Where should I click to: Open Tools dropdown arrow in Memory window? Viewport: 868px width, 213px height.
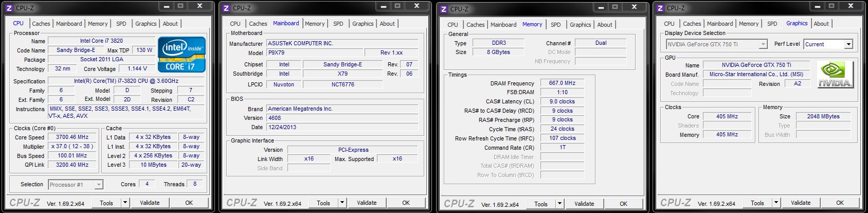tap(559, 204)
